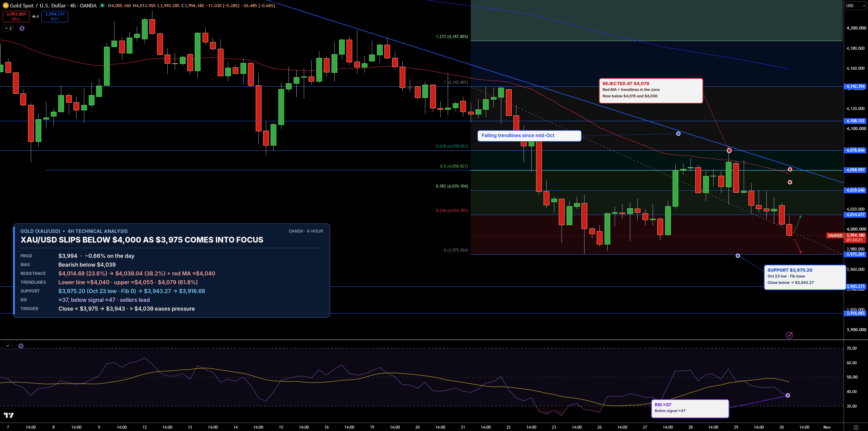Click the 3,975.201 price axis label
Image resolution: width=868 pixels, height=431 pixels.
tap(855, 254)
